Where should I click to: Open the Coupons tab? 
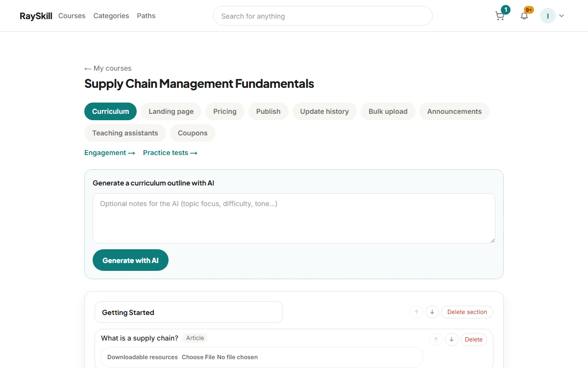pos(193,133)
